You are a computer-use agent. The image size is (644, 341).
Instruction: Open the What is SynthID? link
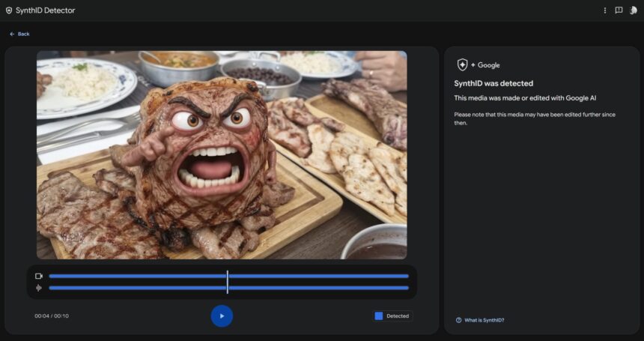(x=484, y=320)
